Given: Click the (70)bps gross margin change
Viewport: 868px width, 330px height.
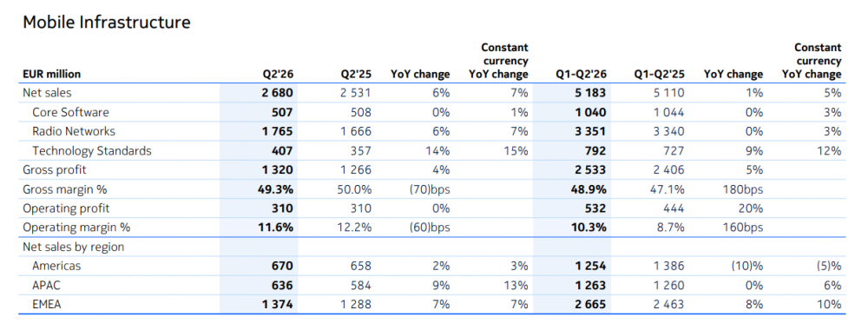Looking at the screenshot, I should (x=430, y=189).
